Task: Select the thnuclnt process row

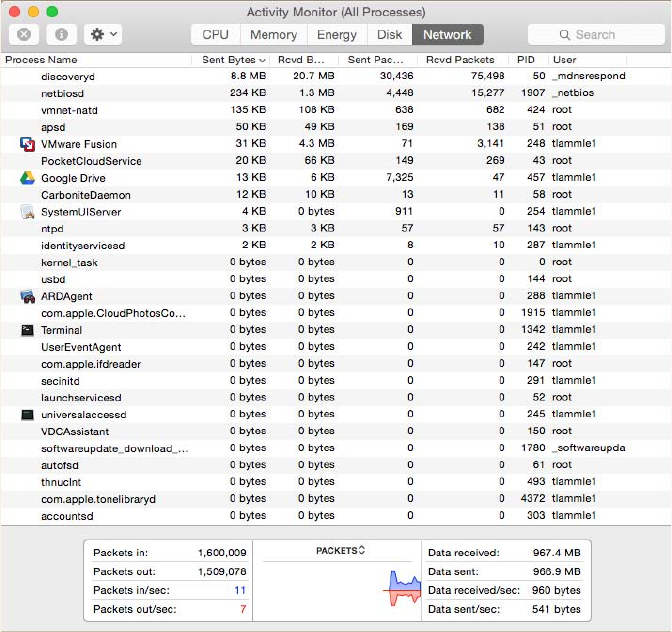Action: point(336,482)
